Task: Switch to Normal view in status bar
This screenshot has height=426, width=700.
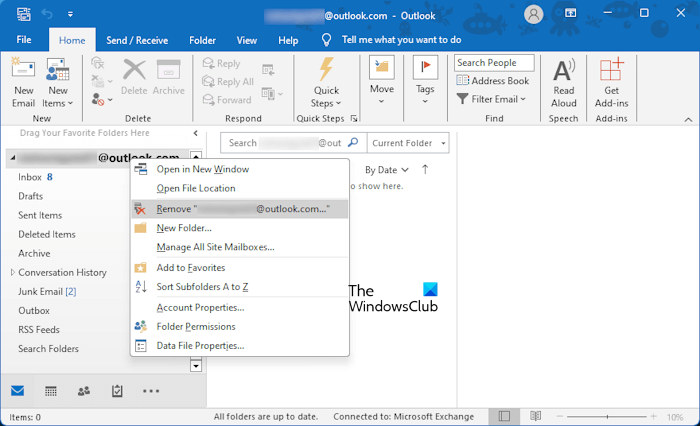Action: pyautogui.click(x=504, y=416)
